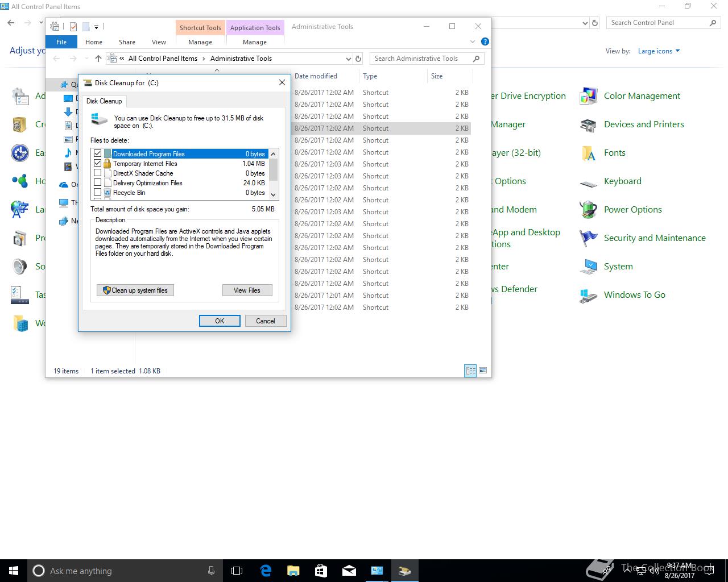Open the Mail app from taskbar

[x=349, y=571]
